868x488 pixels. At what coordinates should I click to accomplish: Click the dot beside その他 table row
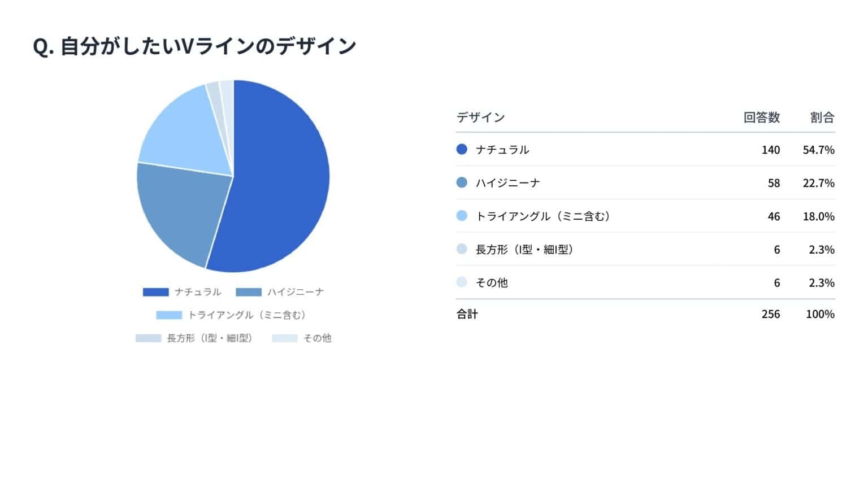[462, 282]
